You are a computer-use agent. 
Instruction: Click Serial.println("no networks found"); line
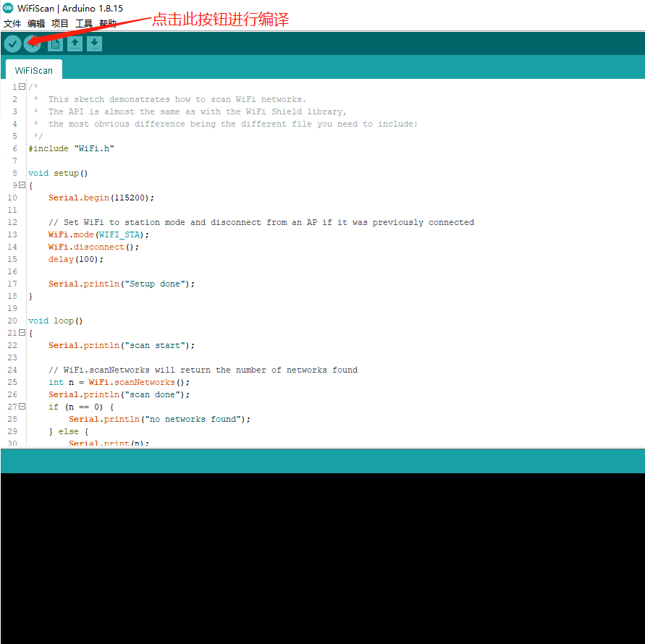(x=159, y=419)
